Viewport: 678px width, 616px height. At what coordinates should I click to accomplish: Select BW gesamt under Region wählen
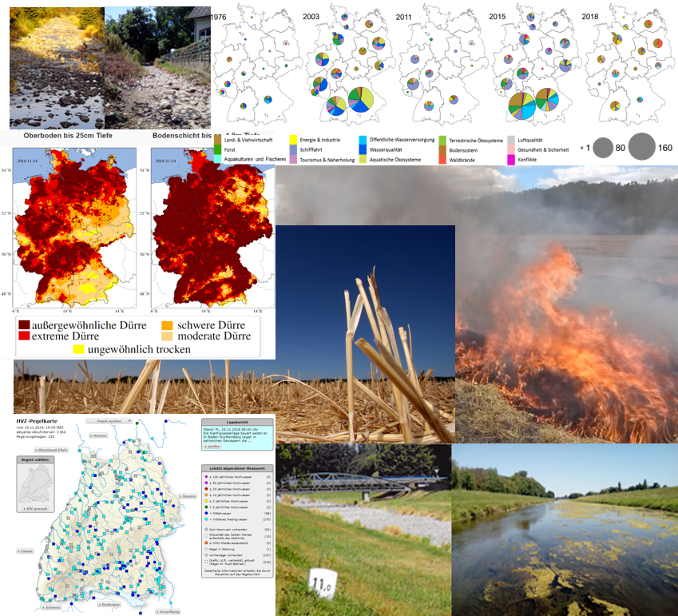[x=35, y=508]
